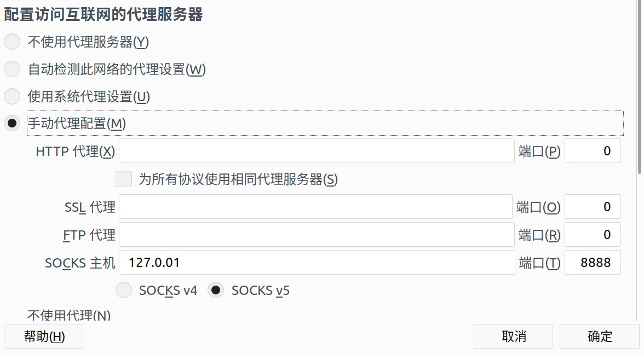Screen dimensions: 644x354
Task: Enable 为所有协议使用相同代理服务器 checkbox
Action: (x=124, y=179)
